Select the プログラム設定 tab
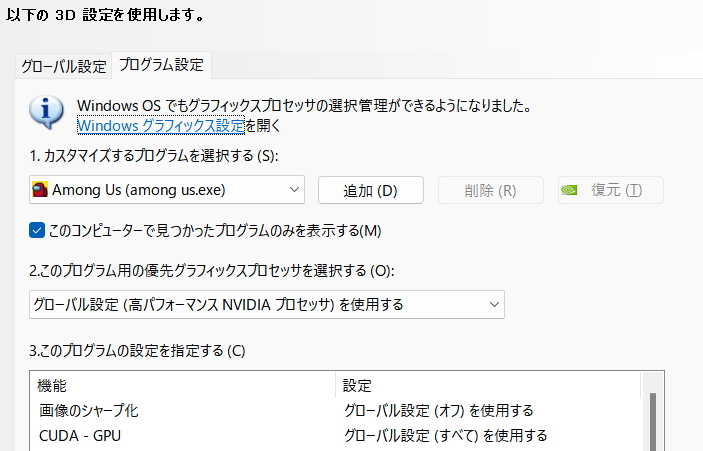The height and width of the screenshot is (451, 703). coord(161,65)
